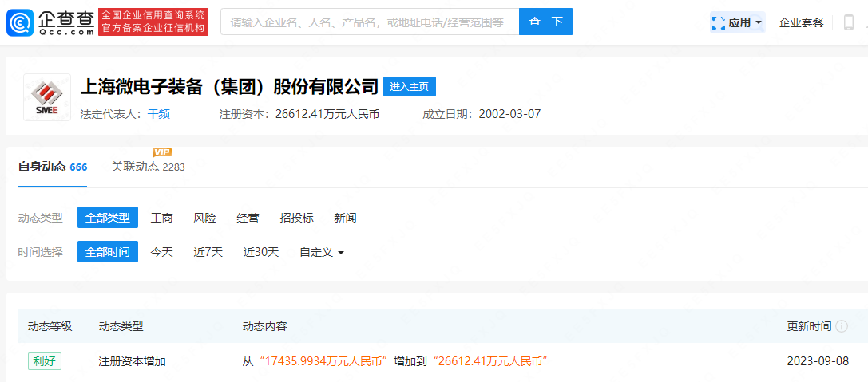This screenshot has width=868, height=382.
Task: Filter dynamics by 风险 type
Action: pos(204,218)
